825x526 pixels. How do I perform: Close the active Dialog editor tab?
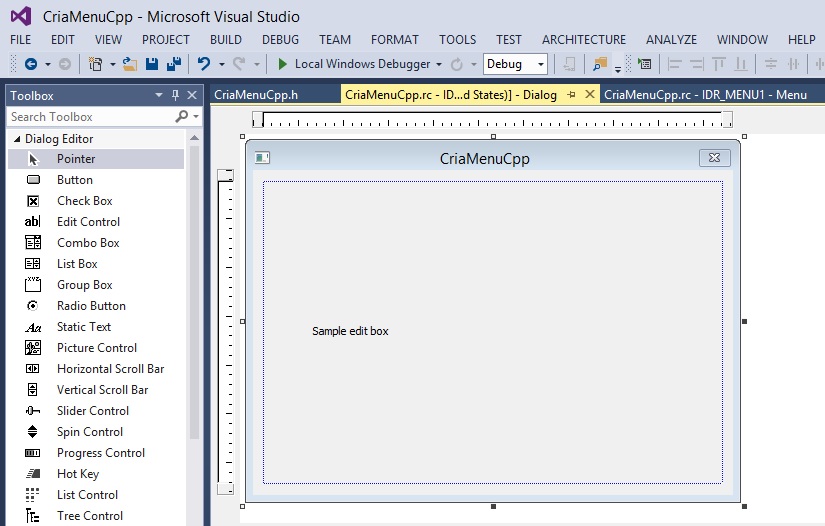[589, 95]
